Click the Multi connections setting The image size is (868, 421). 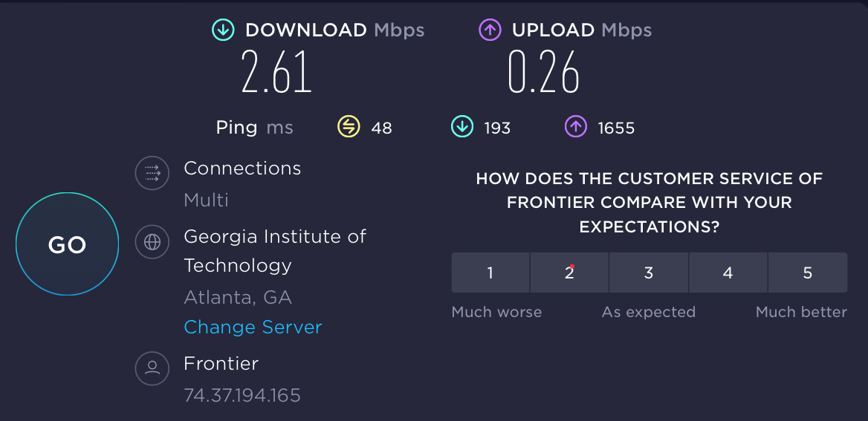click(x=206, y=200)
